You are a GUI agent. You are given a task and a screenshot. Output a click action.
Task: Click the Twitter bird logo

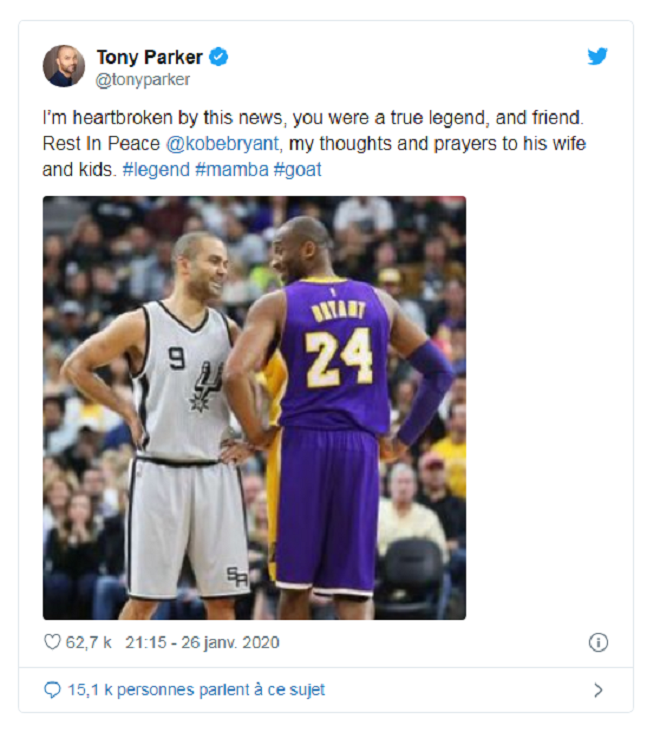[x=597, y=56]
